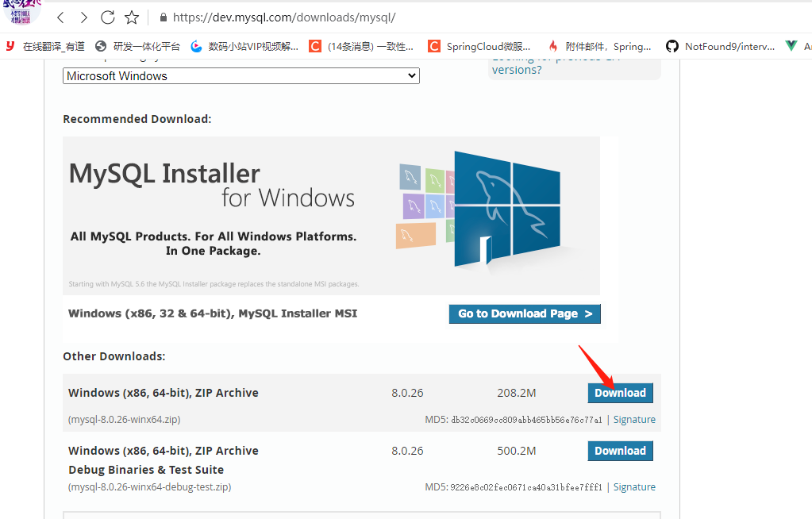Select the text (mysql-8.0.26-winx64.zip)
The image size is (812, 519).
pos(125,420)
